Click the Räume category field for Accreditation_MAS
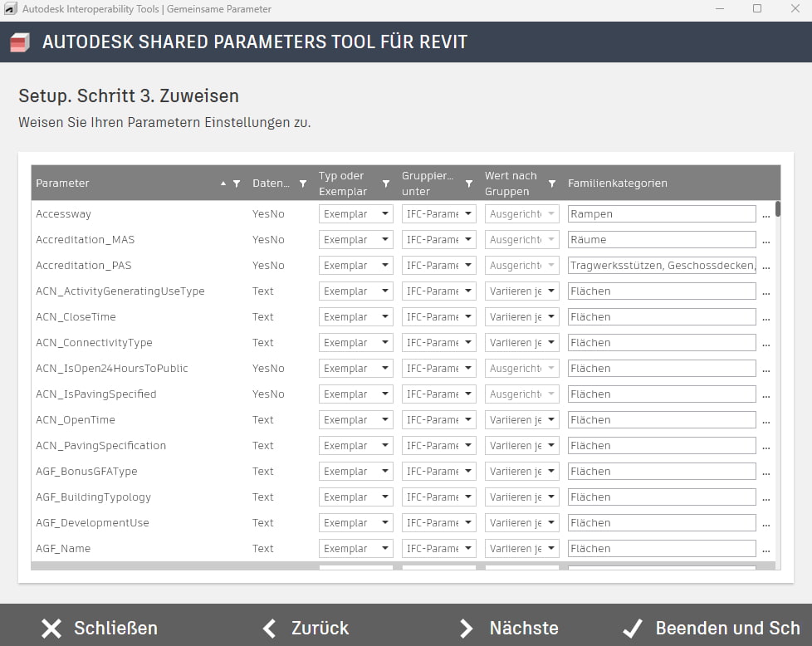812x646 pixels. 662,240
